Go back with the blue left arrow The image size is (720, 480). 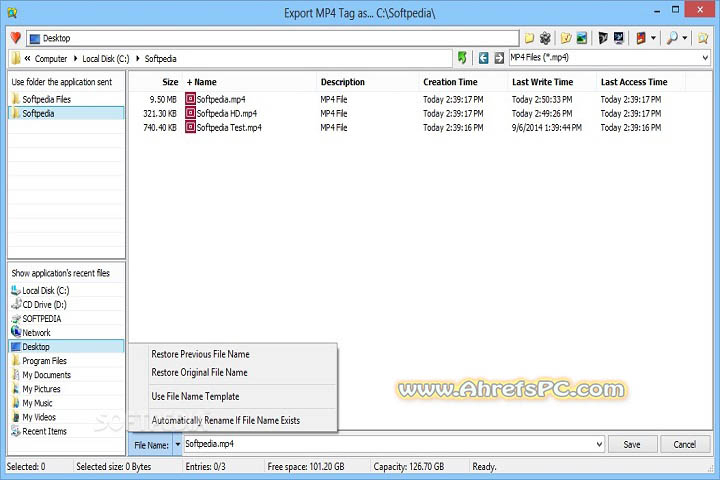[x=483, y=58]
